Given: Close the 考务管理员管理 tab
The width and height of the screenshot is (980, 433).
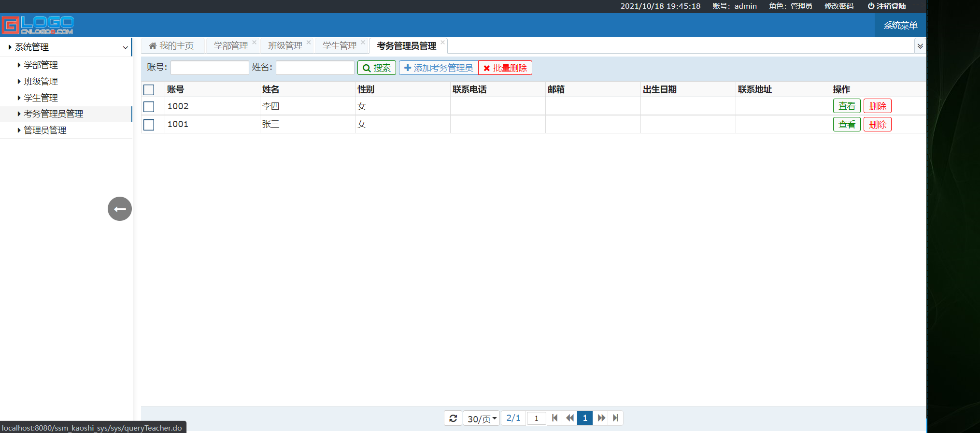Looking at the screenshot, I should 443,42.
